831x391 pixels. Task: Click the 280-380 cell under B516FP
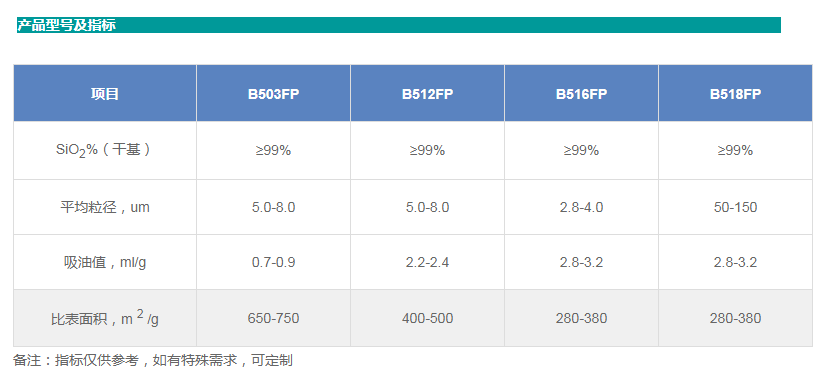pos(581,318)
